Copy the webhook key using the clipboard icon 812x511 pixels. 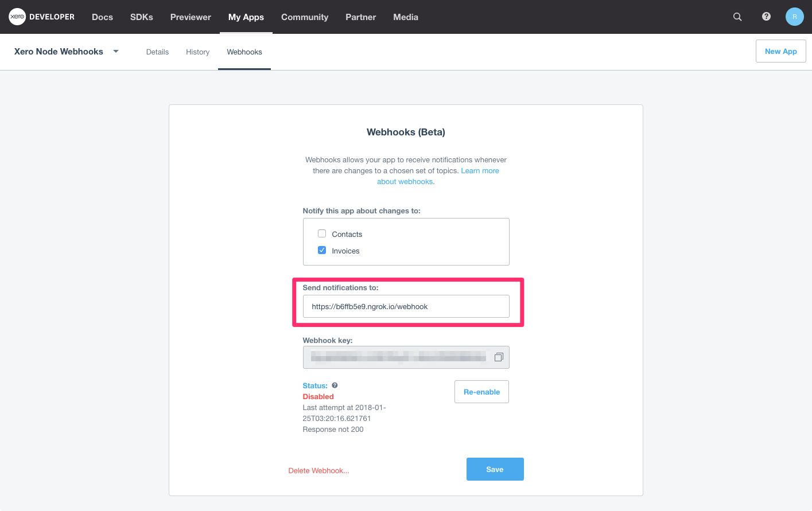499,357
